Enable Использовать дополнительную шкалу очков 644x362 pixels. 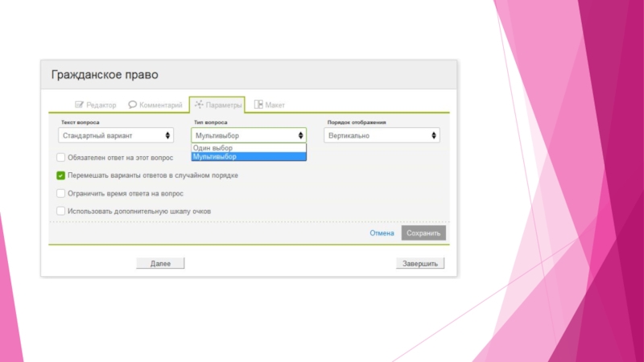(x=61, y=211)
